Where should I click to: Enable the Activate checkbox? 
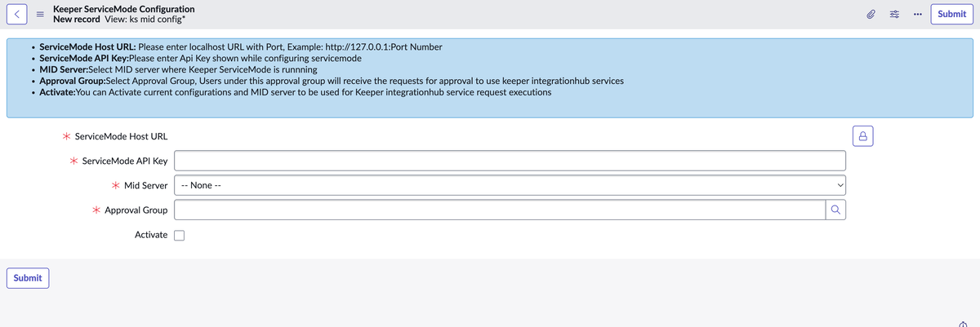(180, 236)
